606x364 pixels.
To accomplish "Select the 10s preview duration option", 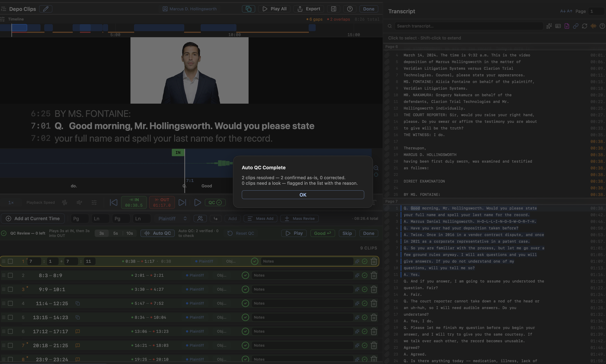I will pos(130,233).
